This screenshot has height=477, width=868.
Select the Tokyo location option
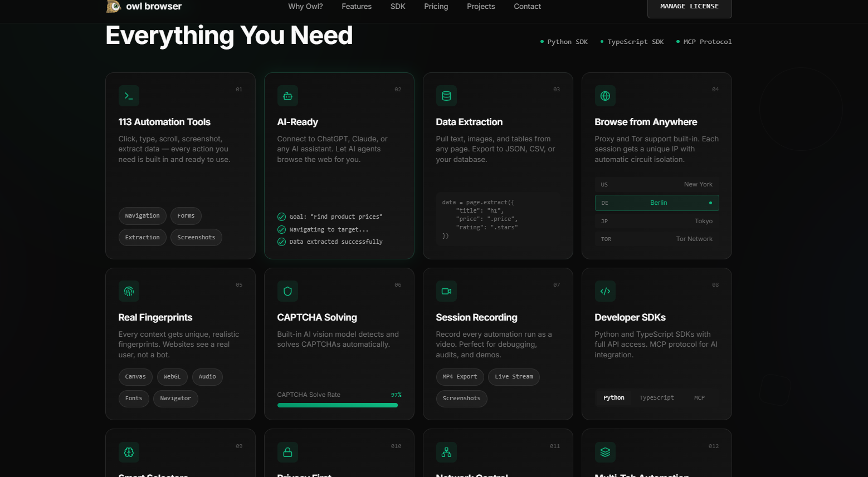point(656,221)
